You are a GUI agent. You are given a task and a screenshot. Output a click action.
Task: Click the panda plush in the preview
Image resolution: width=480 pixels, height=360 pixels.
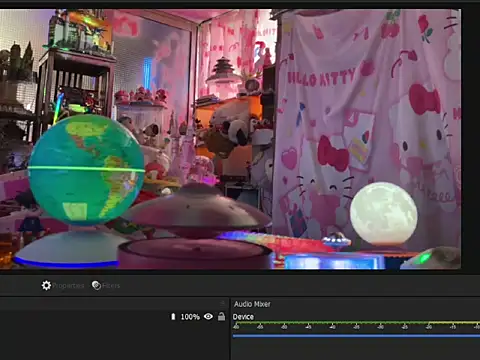click(x=233, y=128)
